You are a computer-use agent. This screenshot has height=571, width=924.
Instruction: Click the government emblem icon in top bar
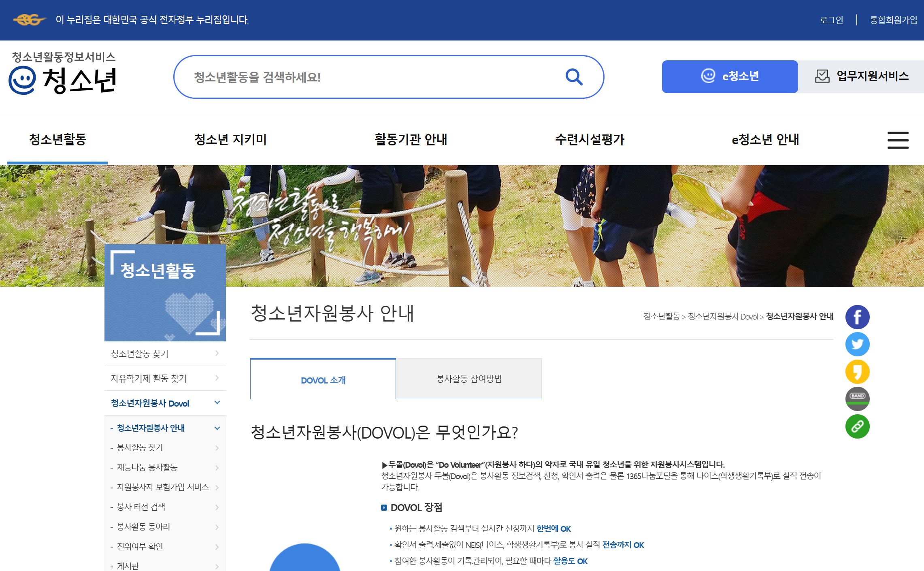(29, 19)
